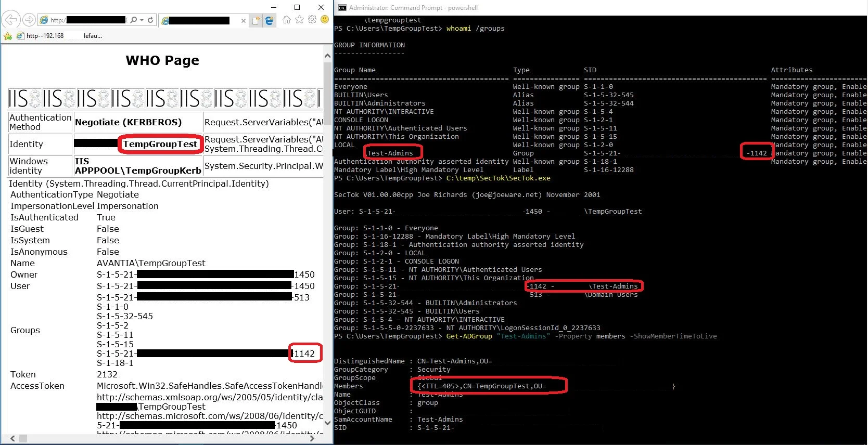This screenshot has width=868, height=445.
Task: Click the Command Prompt title bar icon
Action: [342, 8]
